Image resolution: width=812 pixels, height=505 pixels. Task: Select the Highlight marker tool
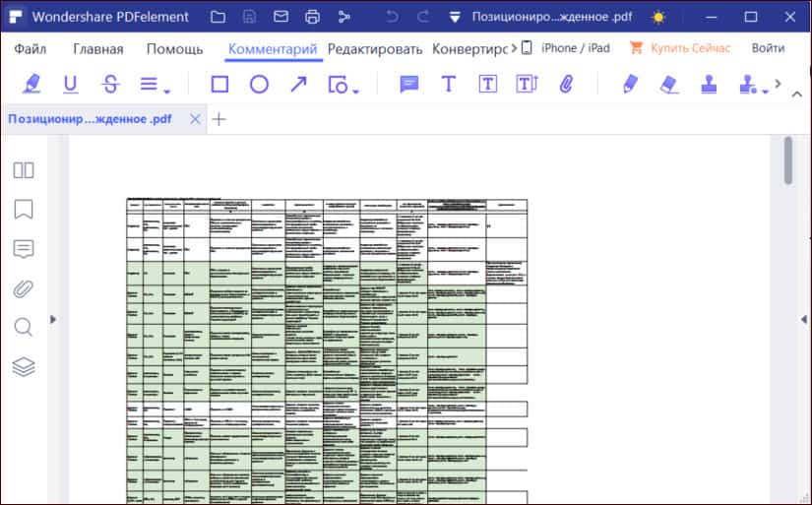pos(31,84)
